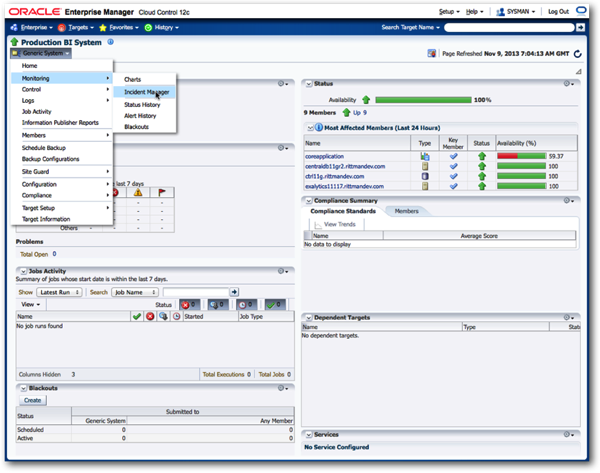Open the Compliance Summary gear options
The image size is (600, 473).
pos(569,201)
